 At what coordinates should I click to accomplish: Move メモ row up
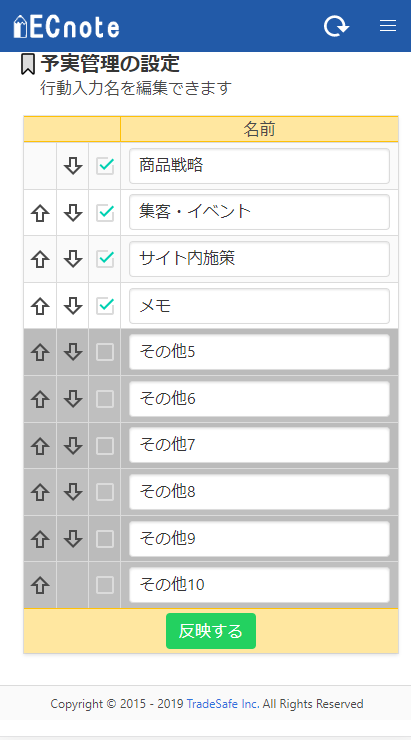click(x=40, y=306)
